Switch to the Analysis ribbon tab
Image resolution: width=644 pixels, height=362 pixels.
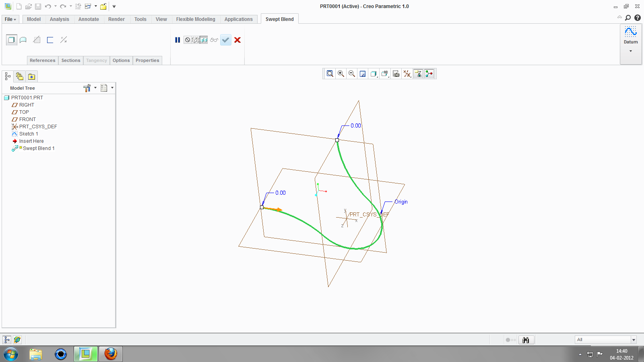coord(60,19)
